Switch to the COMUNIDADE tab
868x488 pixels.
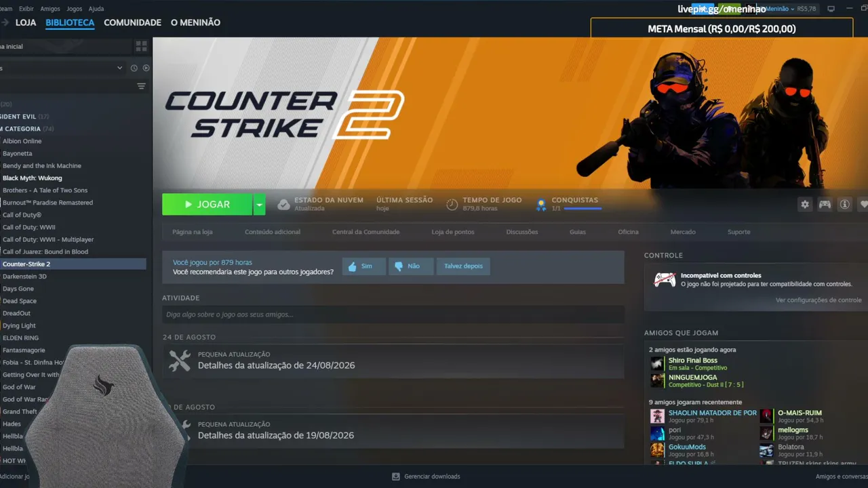coord(132,22)
